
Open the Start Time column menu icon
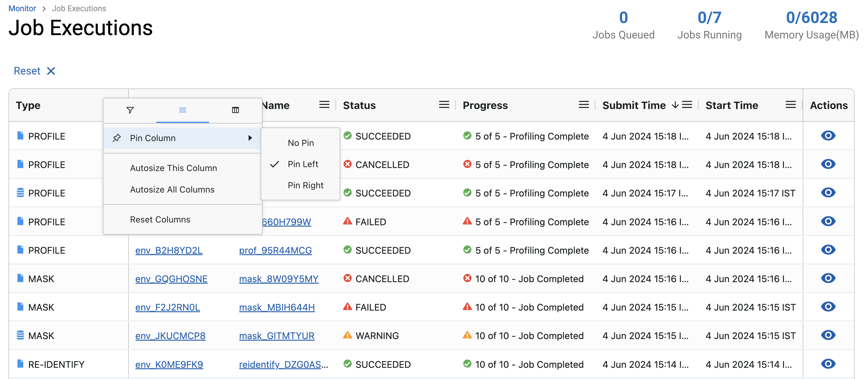tap(790, 105)
